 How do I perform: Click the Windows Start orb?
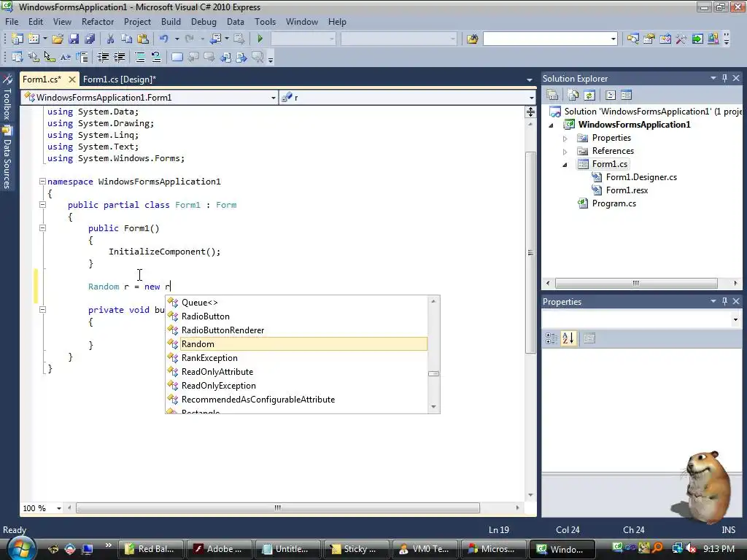pyautogui.click(x=20, y=548)
